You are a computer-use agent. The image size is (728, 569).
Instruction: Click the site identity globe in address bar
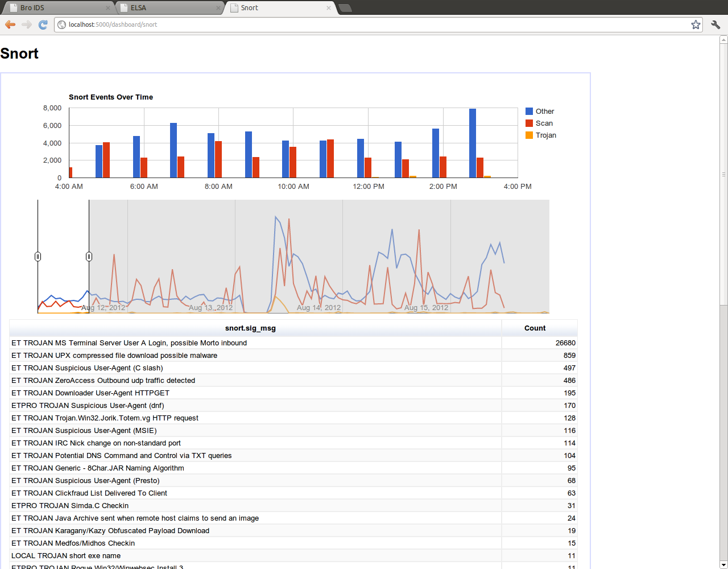click(x=61, y=24)
